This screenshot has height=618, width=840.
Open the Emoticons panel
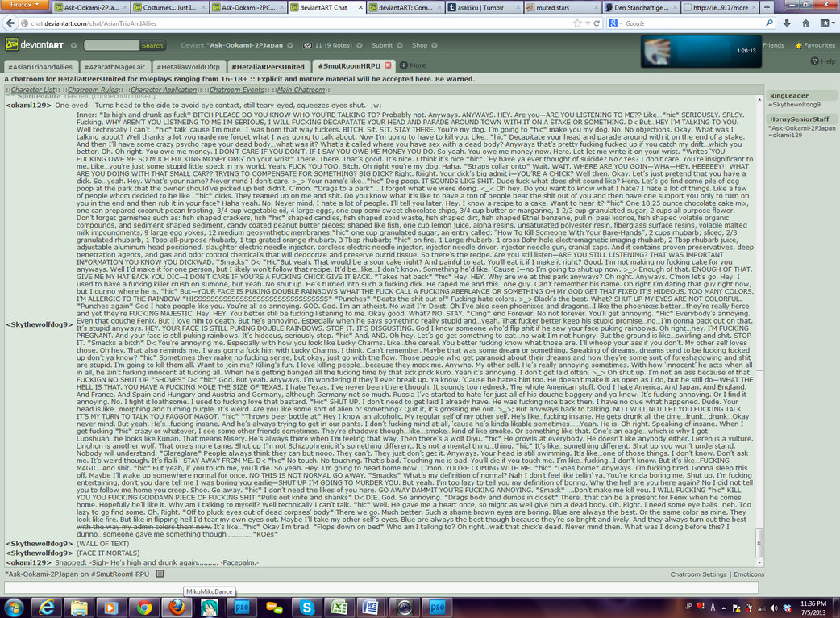749,574
